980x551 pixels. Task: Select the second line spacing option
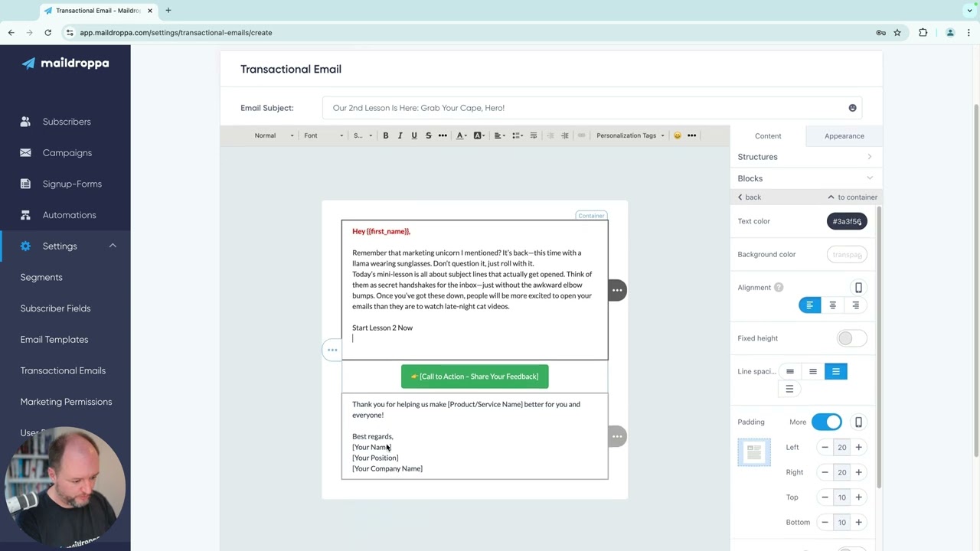click(x=813, y=372)
